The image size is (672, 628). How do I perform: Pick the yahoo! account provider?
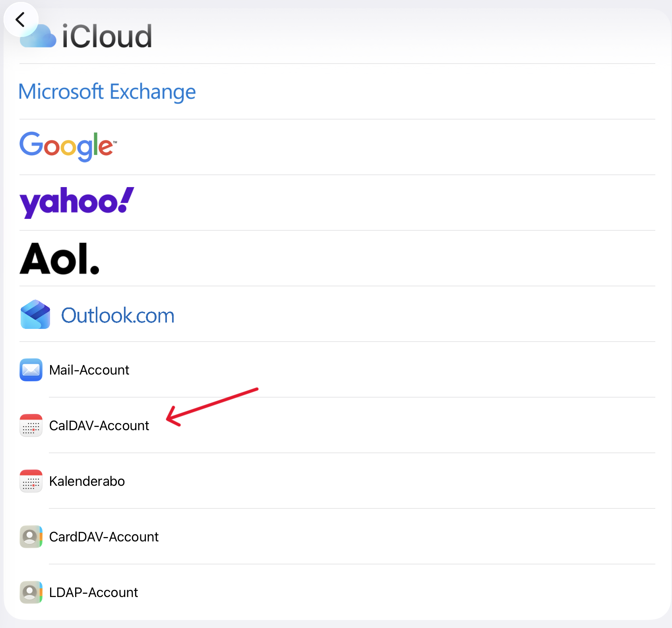(x=337, y=203)
